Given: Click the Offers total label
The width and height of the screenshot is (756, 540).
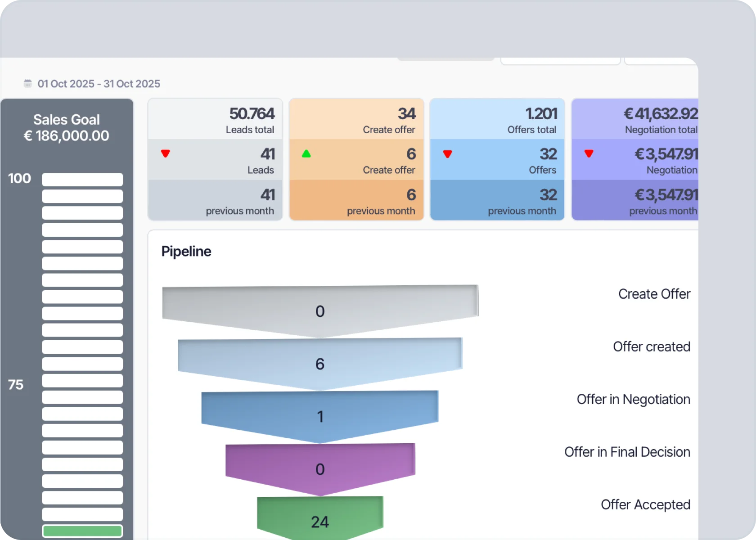Looking at the screenshot, I should 532,130.
